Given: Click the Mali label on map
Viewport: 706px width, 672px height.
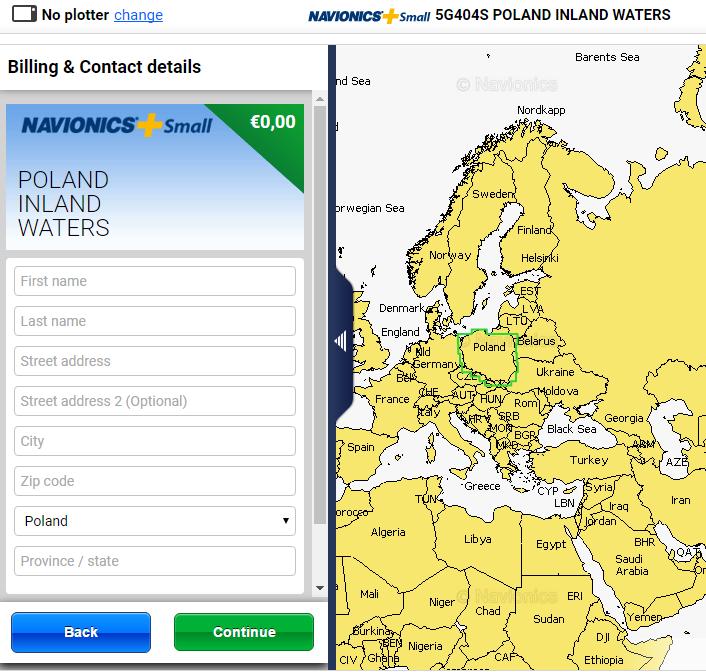Looking at the screenshot, I should tap(369, 595).
